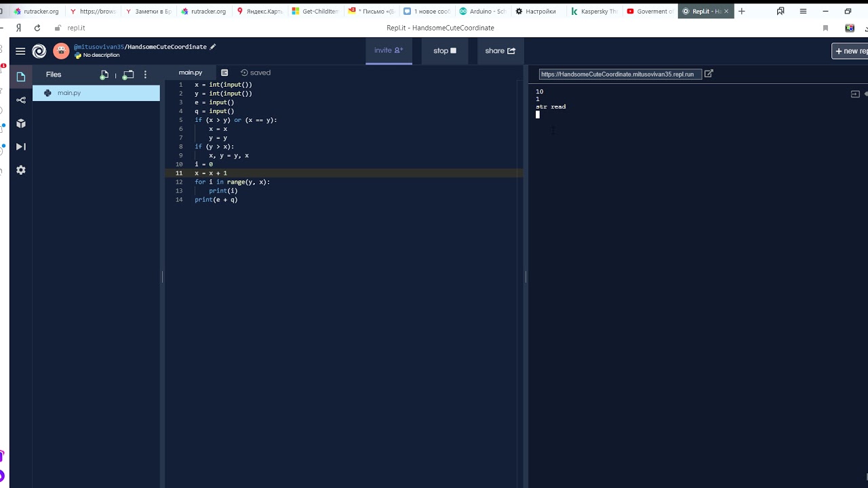The height and width of the screenshot is (488, 868).
Task: Switch to the Заметки browser tab
Action: 149,11
